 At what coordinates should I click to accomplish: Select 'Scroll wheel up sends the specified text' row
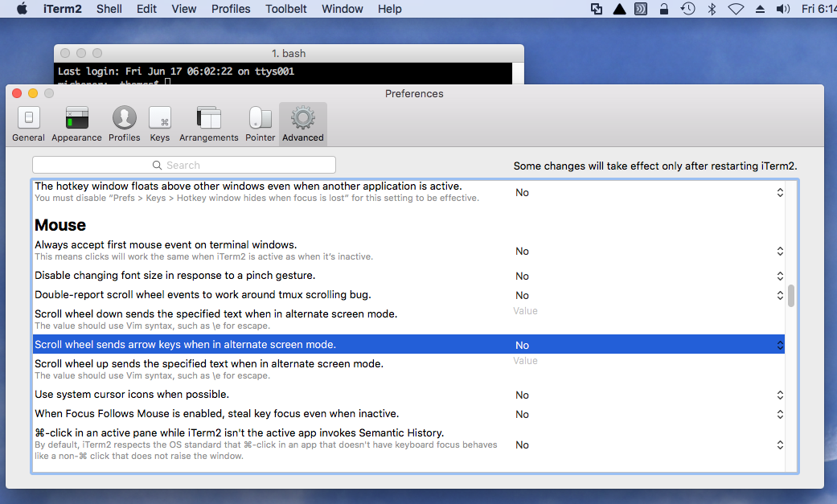point(409,369)
